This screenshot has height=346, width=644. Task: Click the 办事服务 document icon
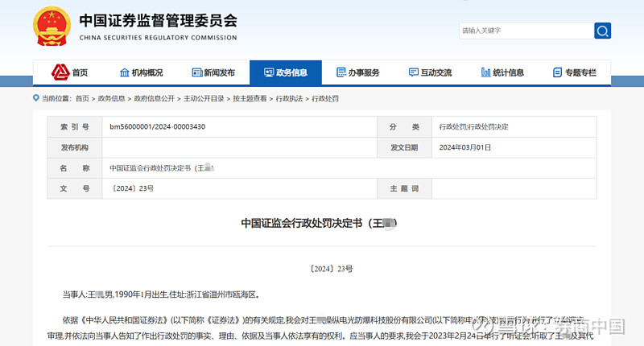341,72
